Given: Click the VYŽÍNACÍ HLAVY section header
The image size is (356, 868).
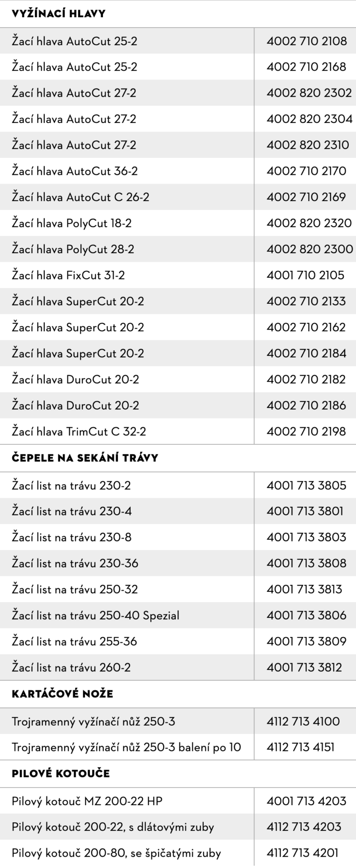Looking at the screenshot, I should tap(58, 14).
